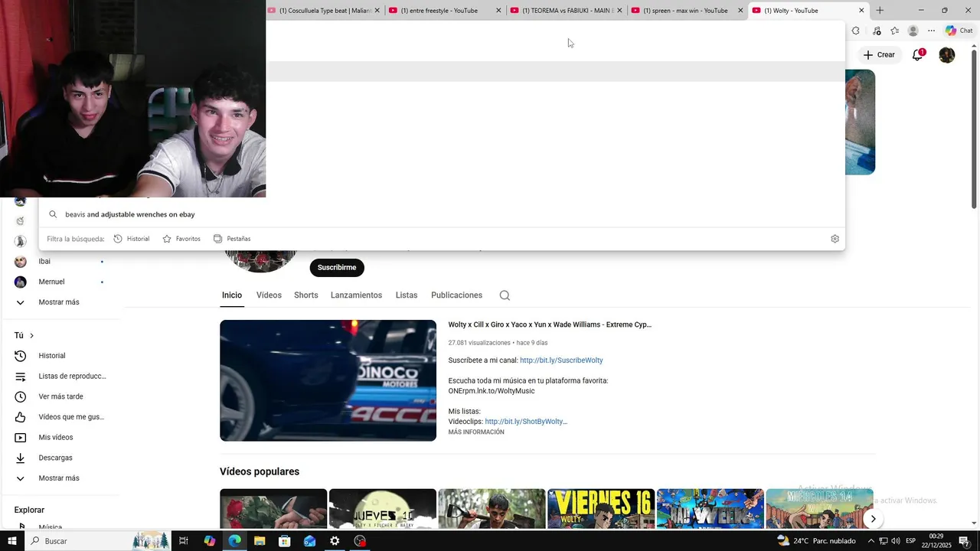
Task: Open Ver más tarde in sidebar
Action: [60, 396]
